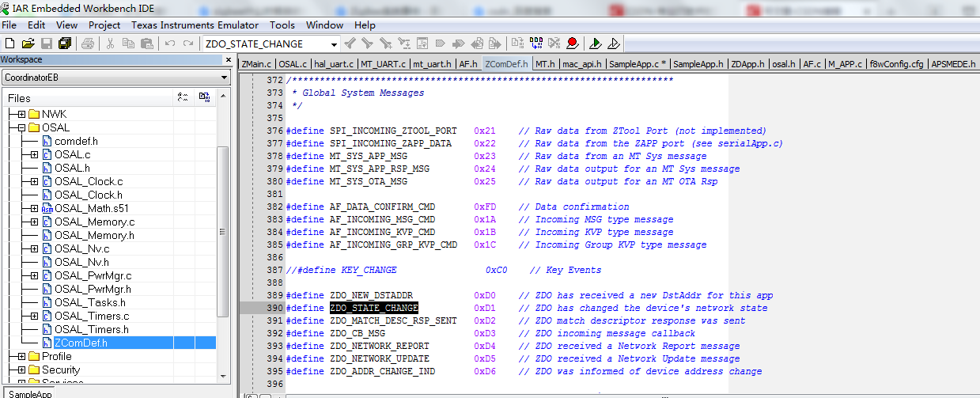Open the ZDO_STATE_CHANGE quick search dropdown
Screen dimensions: 980x398
pyautogui.click(x=335, y=44)
